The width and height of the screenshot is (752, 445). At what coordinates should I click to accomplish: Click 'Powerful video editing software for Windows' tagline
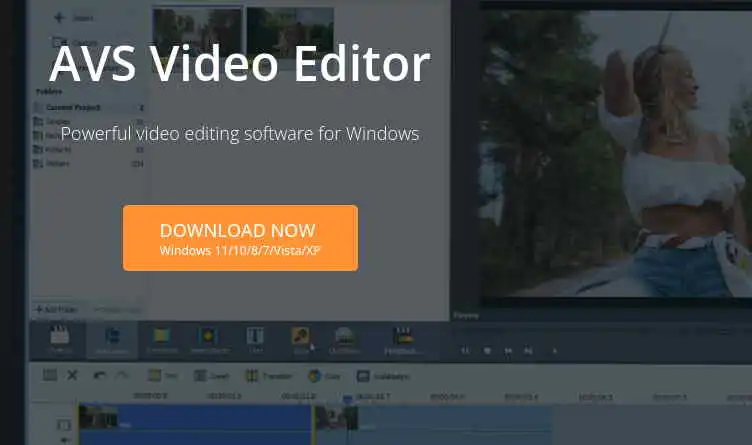(x=240, y=134)
